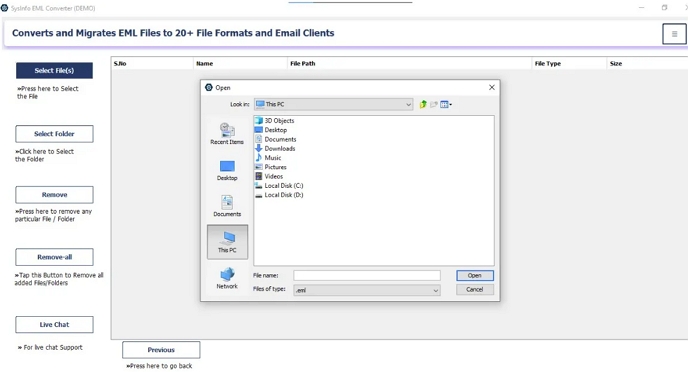Select This PC in the dialog sidebar
Viewport: 688px width, 372px height.
227,242
